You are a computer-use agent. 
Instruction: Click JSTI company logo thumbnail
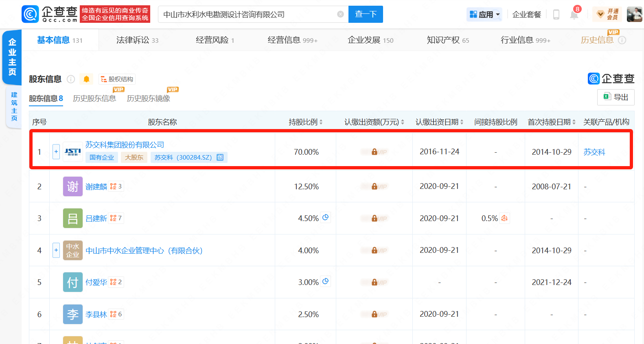point(73,152)
